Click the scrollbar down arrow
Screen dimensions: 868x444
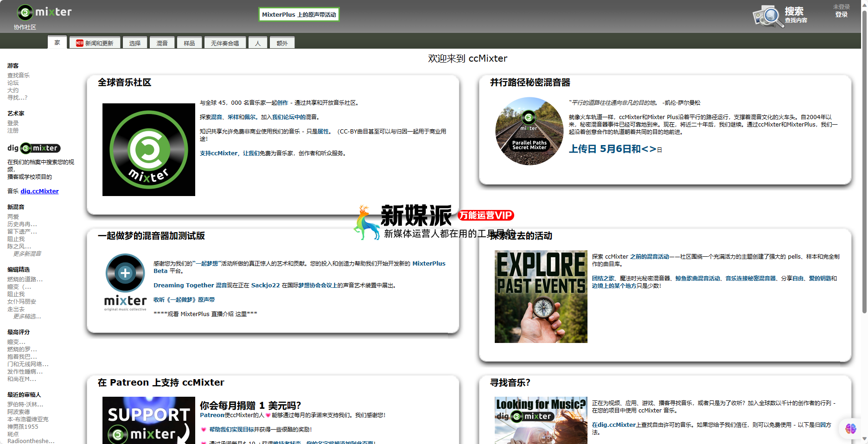[x=864, y=439]
